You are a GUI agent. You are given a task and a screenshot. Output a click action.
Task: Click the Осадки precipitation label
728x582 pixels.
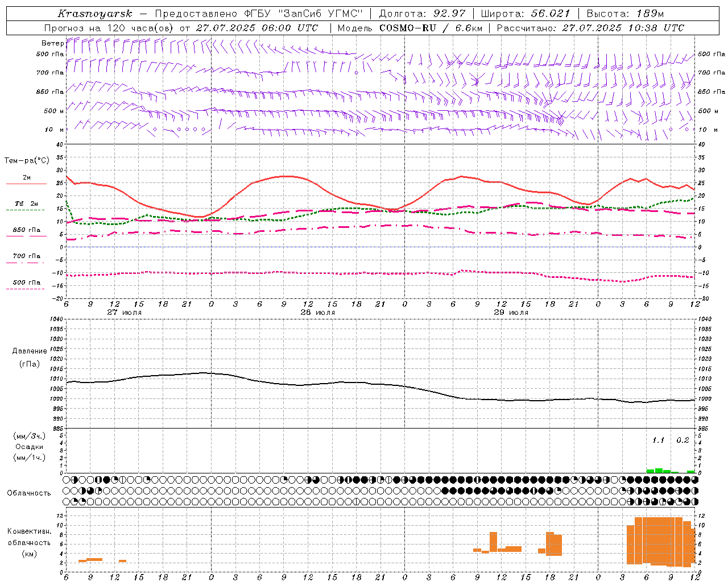(30, 447)
